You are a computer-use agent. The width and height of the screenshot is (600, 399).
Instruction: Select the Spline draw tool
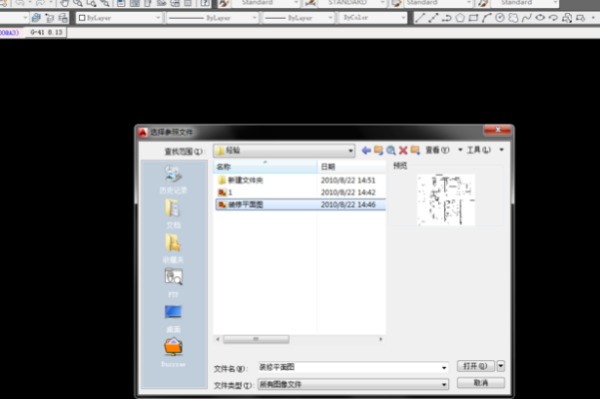click(x=527, y=18)
